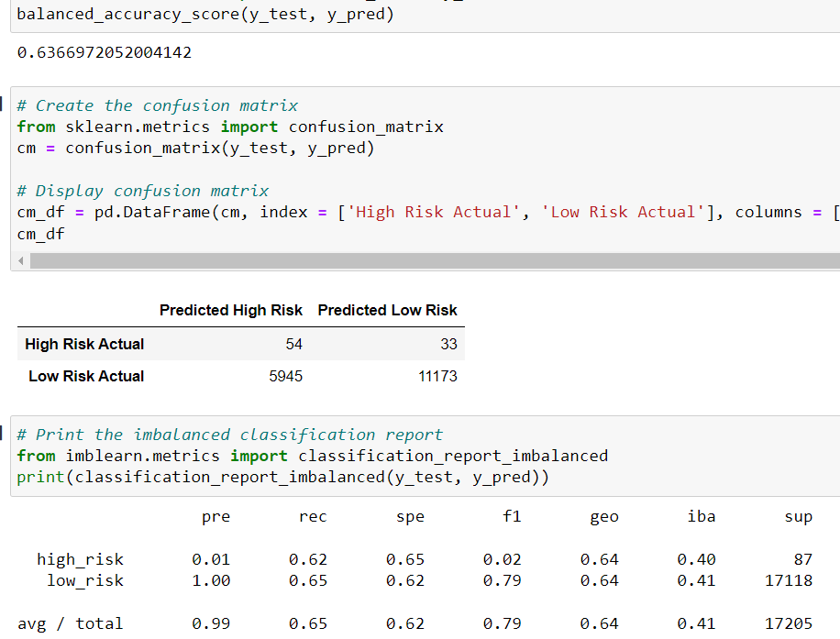Click the balanced_accuracy_score code line

point(205,14)
